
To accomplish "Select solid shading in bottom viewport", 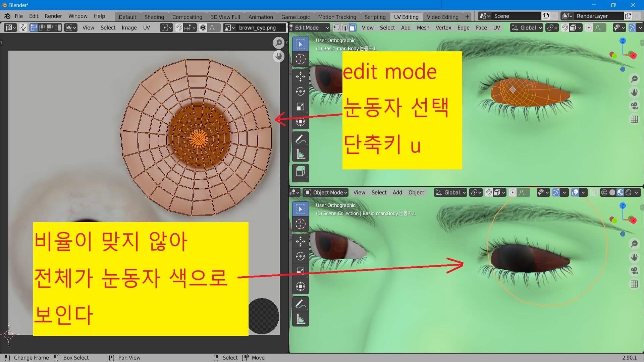I will pos(612,192).
